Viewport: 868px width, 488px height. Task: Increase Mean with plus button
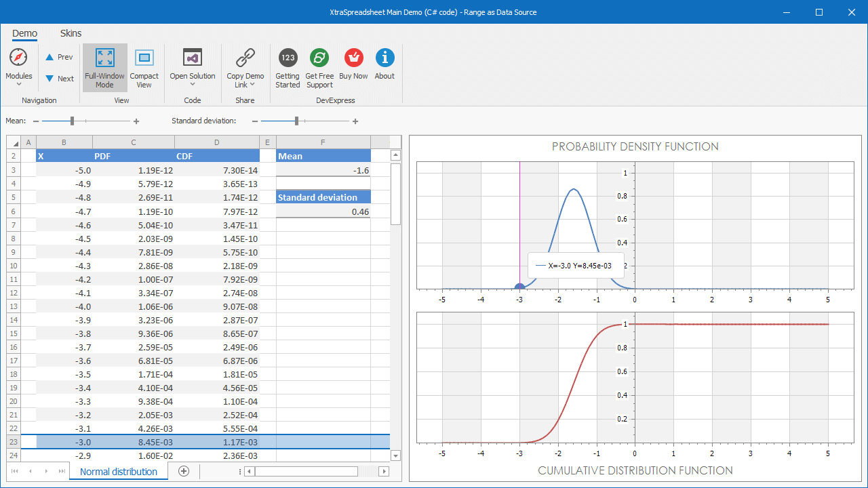tap(136, 121)
